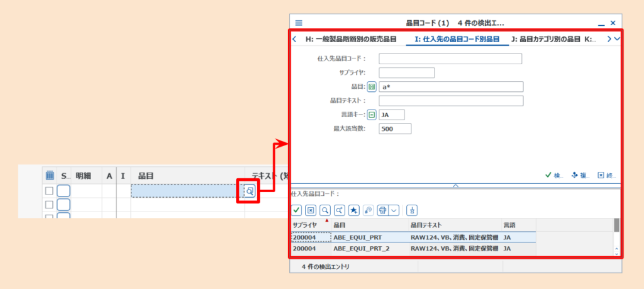
Task: Click the 品目 column header in the item table
Action: (187, 176)
